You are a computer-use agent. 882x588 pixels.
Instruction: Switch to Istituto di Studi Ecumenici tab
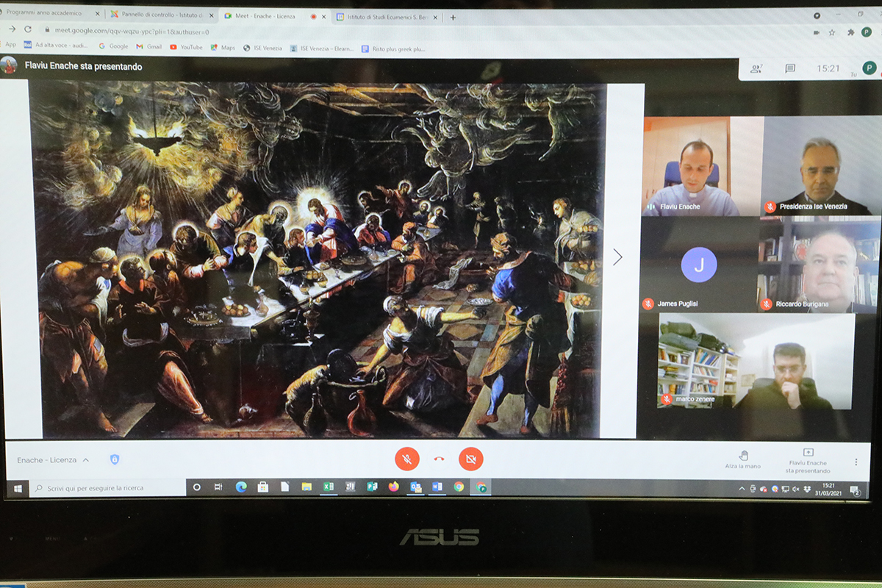tap(387, 16)
